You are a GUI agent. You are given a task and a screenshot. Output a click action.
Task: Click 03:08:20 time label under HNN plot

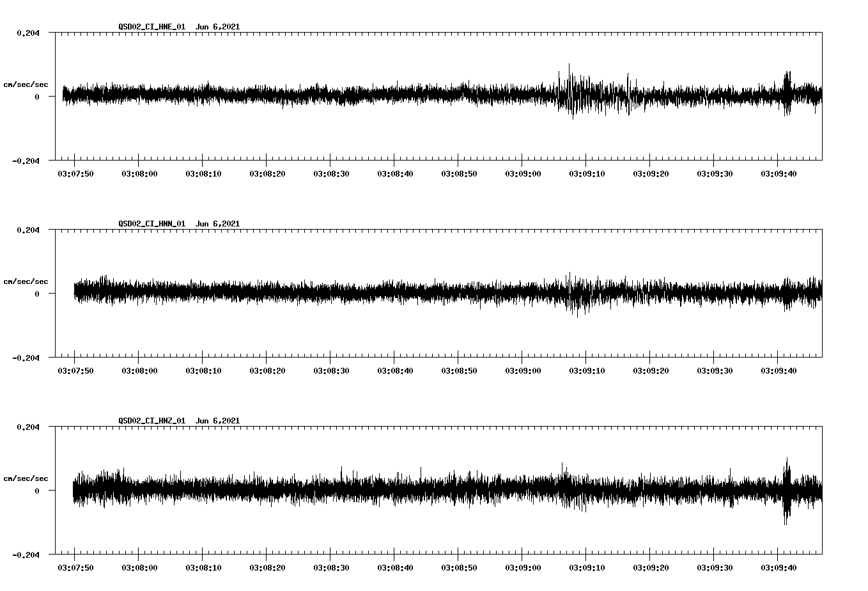(x=267, y=370)
